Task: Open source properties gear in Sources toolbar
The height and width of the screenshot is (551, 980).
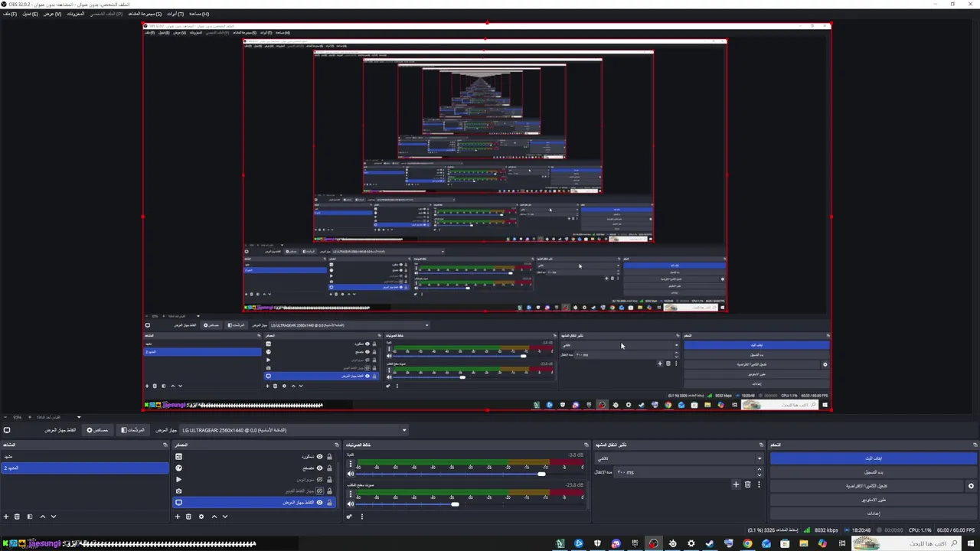Action: pyautogui.click(x=201, y=517)
